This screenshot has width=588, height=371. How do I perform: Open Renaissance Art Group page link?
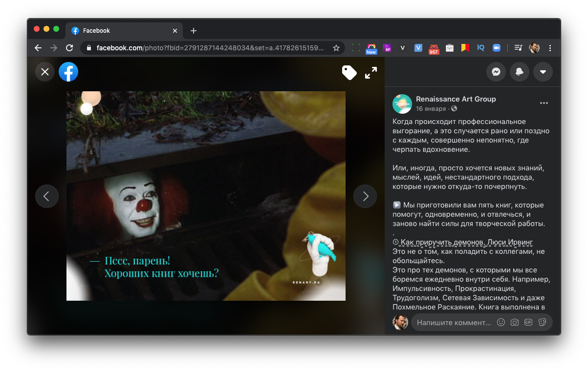tap(456, 99)
